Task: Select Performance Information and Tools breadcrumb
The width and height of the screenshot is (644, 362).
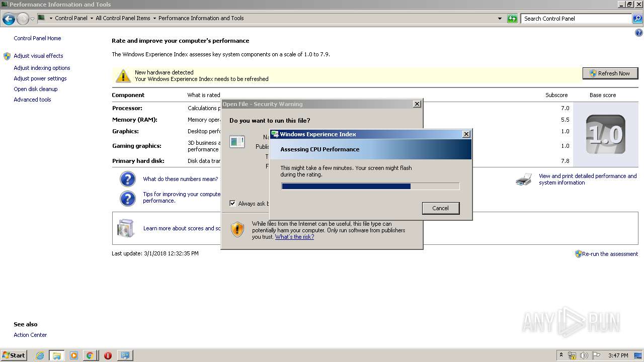Action: 201,18
